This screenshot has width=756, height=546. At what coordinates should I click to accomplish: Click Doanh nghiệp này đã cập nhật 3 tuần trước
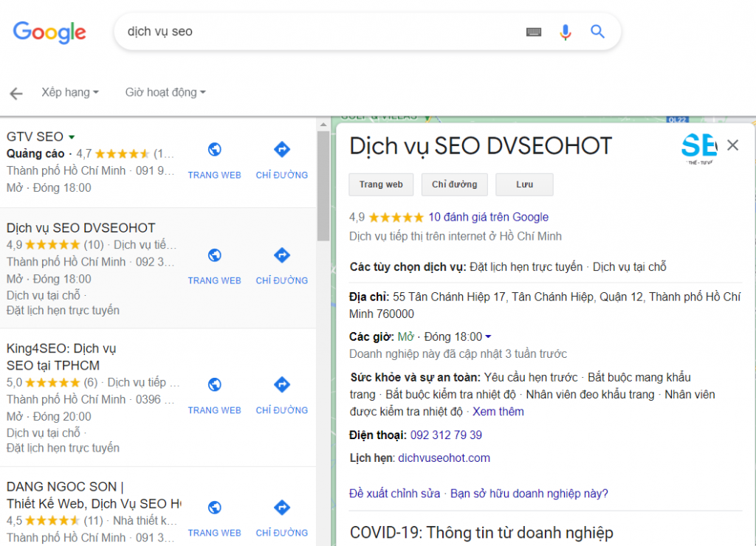[458, 354]
